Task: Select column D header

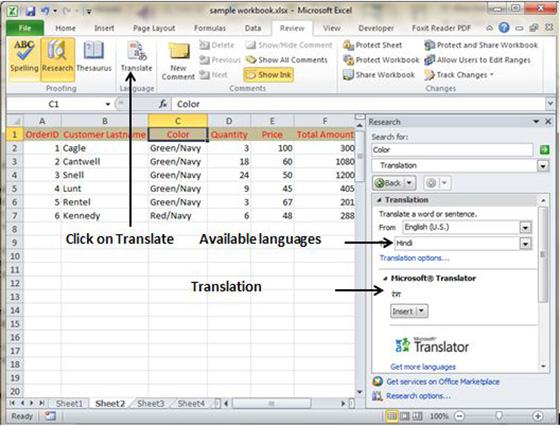Action: pos(229,121)
